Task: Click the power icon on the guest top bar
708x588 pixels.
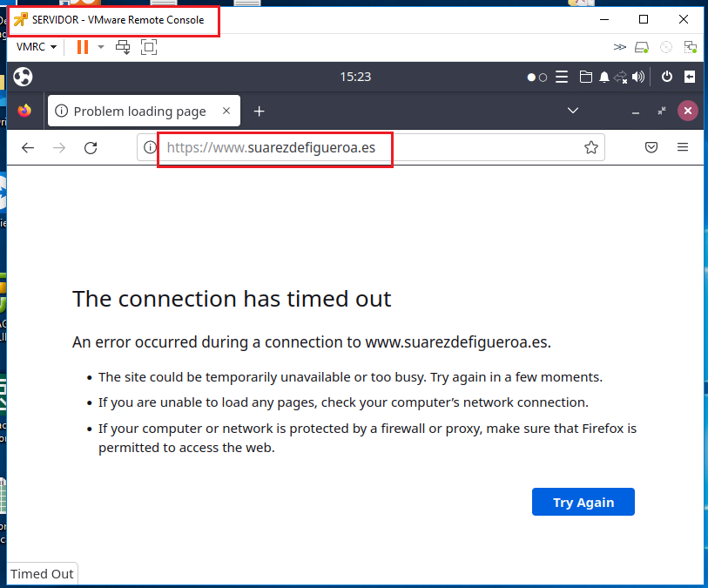Action: pyautogui.click(x=666, y=77)
